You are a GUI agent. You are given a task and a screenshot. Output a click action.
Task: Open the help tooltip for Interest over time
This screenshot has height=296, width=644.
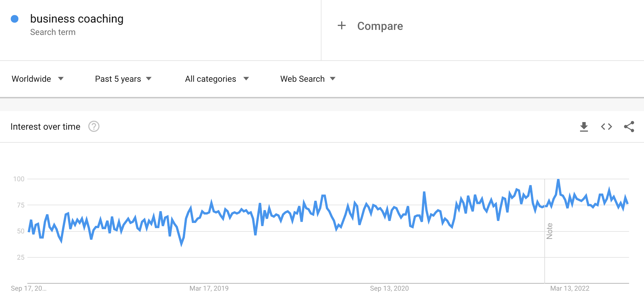94,127
